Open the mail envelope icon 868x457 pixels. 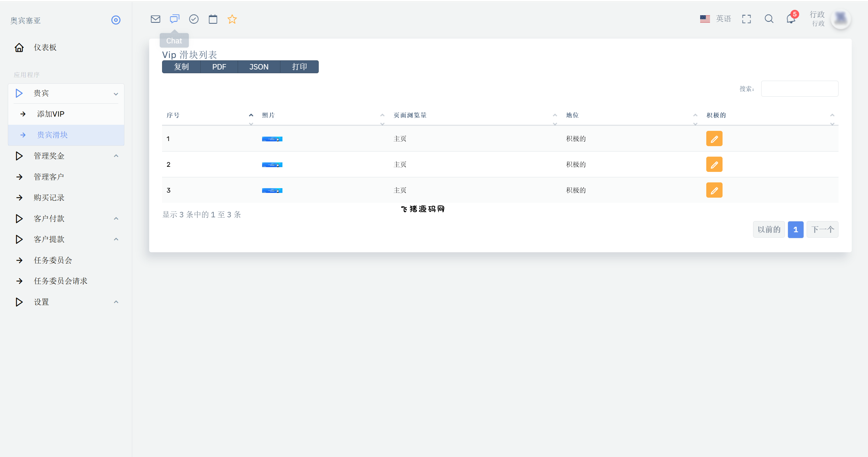coord(155,19)
